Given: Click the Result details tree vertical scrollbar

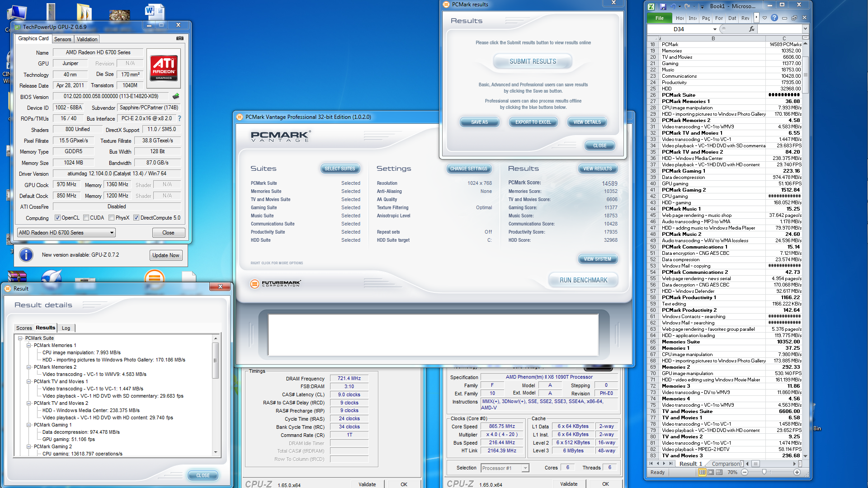Looking at the screenshot, I should 216,395.
